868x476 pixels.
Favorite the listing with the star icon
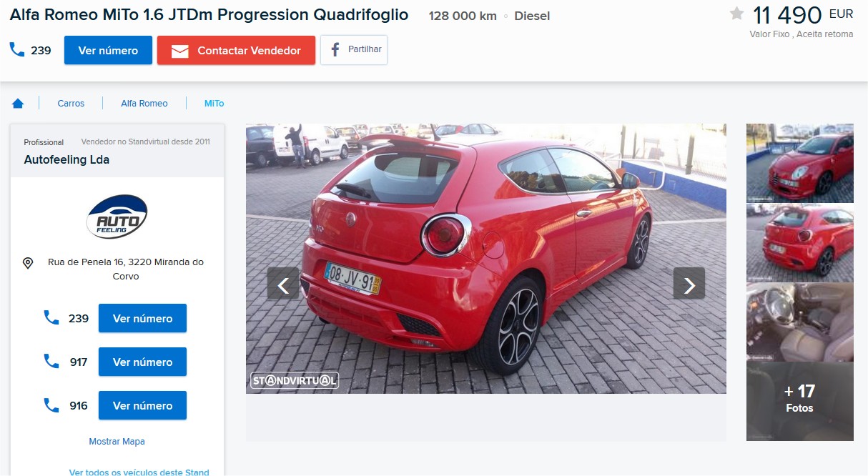(737, 14)
